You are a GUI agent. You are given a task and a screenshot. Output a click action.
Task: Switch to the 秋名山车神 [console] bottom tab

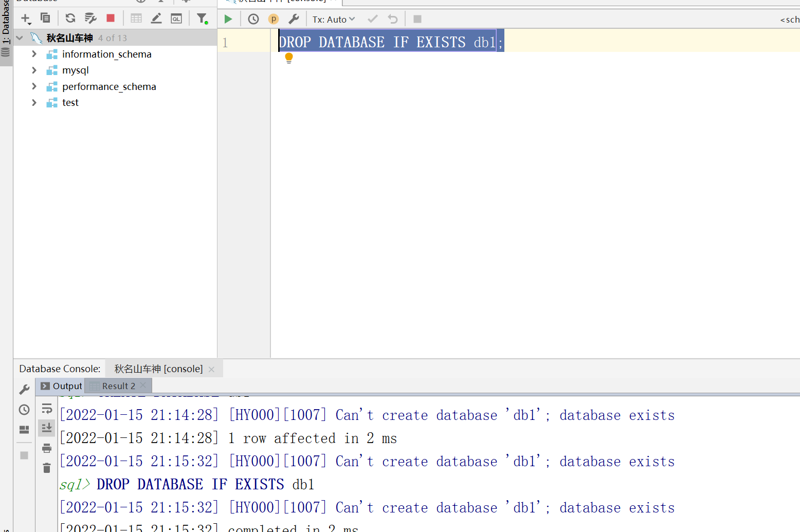158,369
